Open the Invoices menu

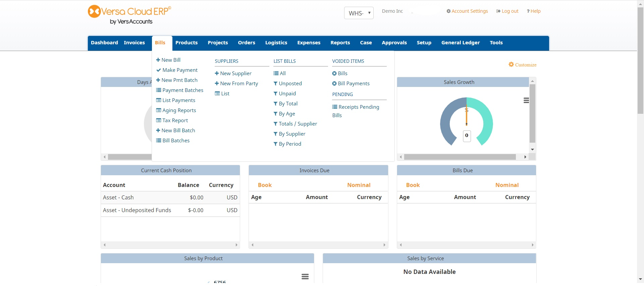click(134, 43)
